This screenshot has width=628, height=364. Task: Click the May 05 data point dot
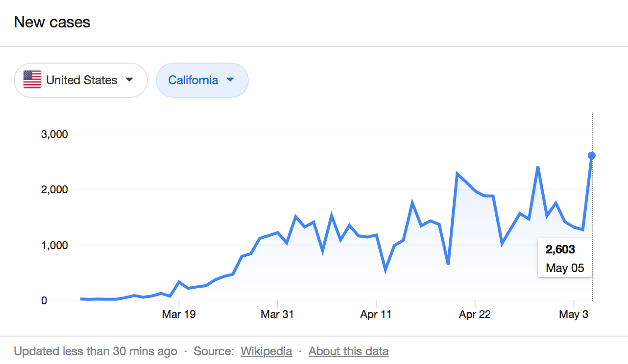click(x=592, y=156)
